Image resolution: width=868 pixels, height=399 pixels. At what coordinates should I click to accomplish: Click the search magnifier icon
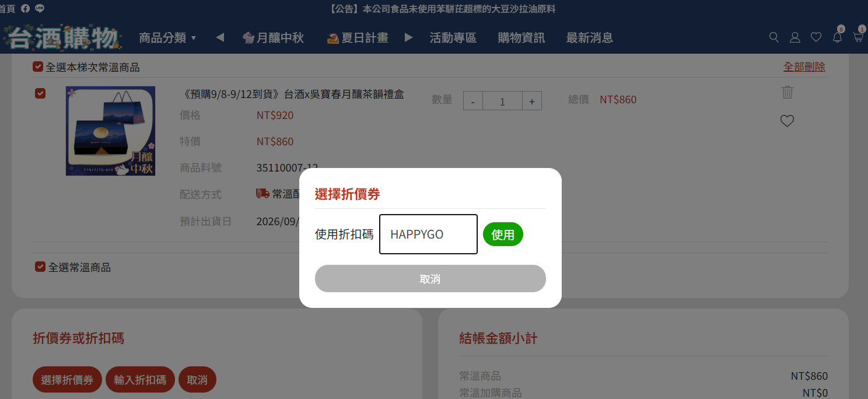(774, 37)
